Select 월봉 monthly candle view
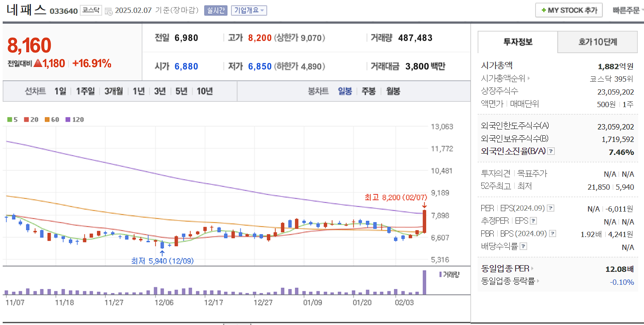644x325 pixels. (x=393, y=91)
